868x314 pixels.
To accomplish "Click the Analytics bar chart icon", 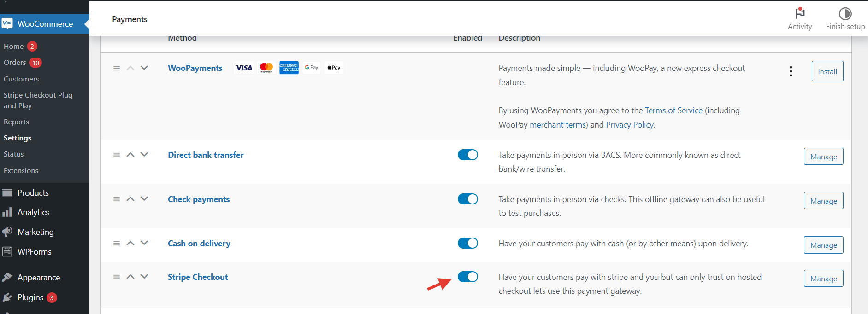I will pos(7,212).
